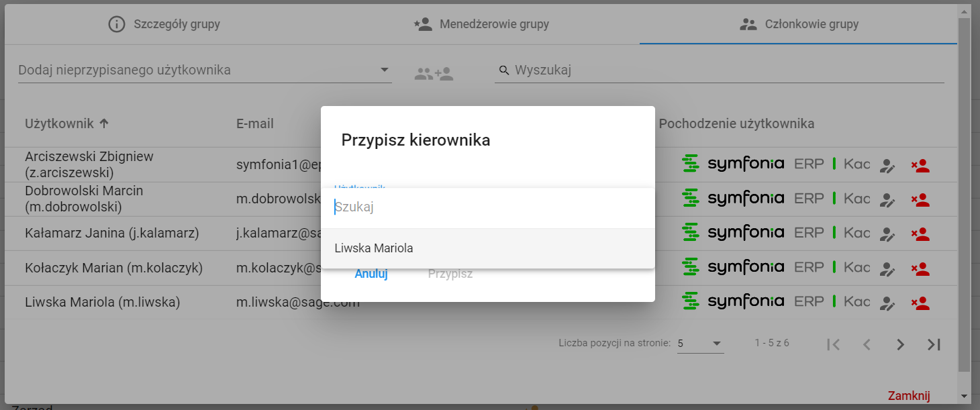Click the add users icon next to dropdown
Screen dimensions: 980x410
tap(434, 74)
